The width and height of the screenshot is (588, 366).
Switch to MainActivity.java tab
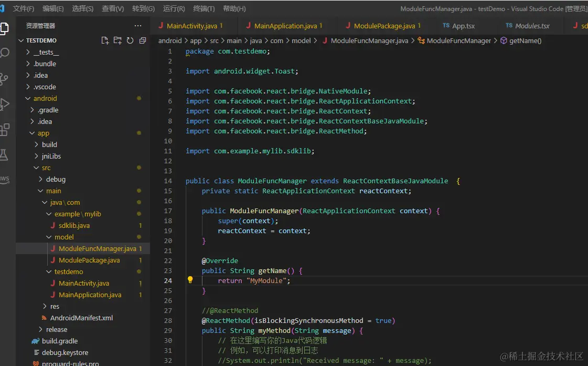194,26
